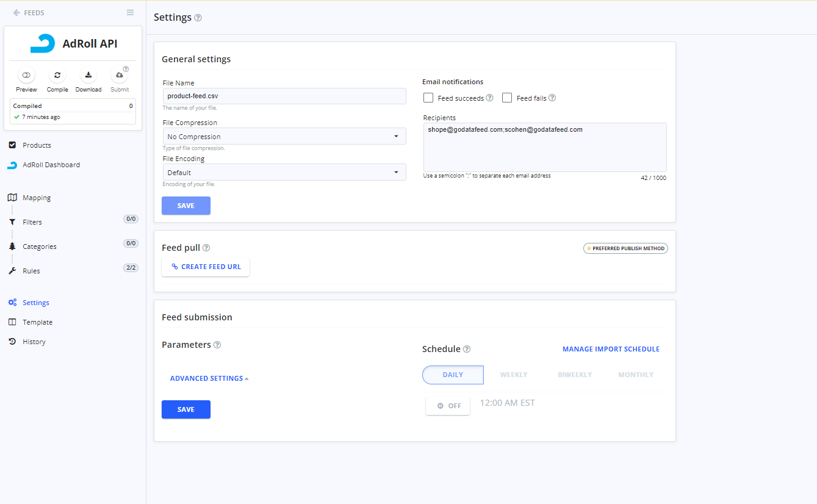Click the General settings heading
Screen dimensions: 817x504
[196, 59]
